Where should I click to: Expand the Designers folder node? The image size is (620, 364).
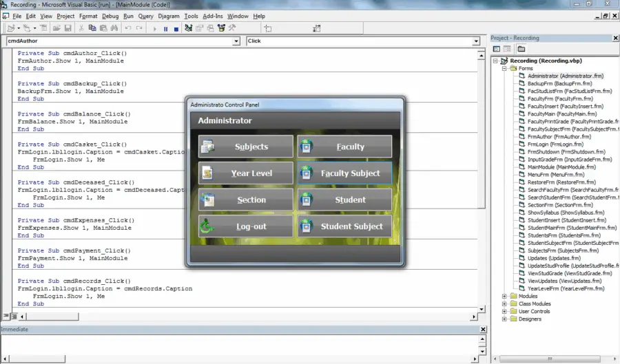click(x=504, y=319)
